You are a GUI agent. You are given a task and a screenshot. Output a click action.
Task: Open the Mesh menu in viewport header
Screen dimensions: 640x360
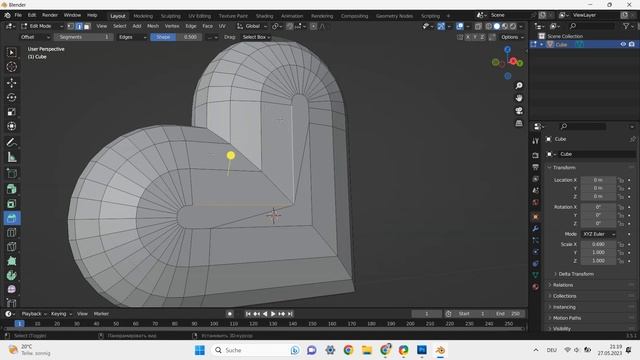pos(153,26)
